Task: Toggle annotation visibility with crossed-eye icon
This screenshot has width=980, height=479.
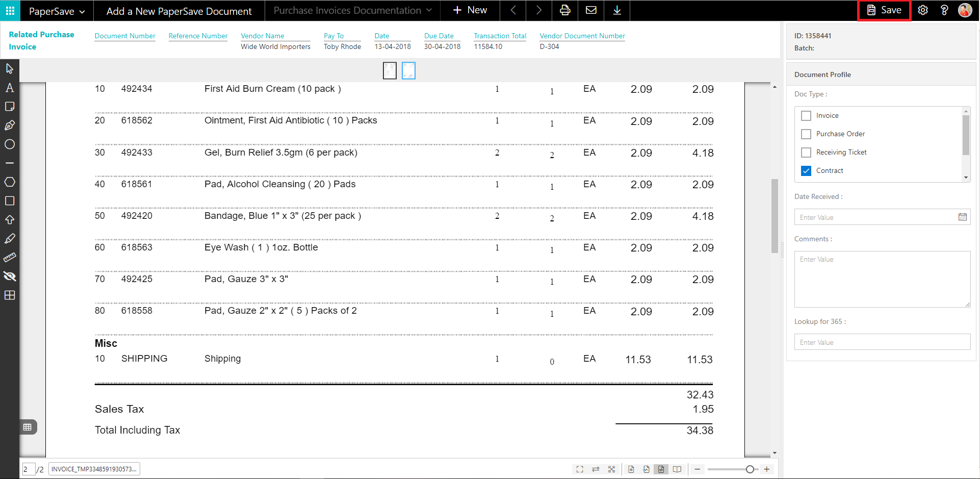Action: (9, 276)
